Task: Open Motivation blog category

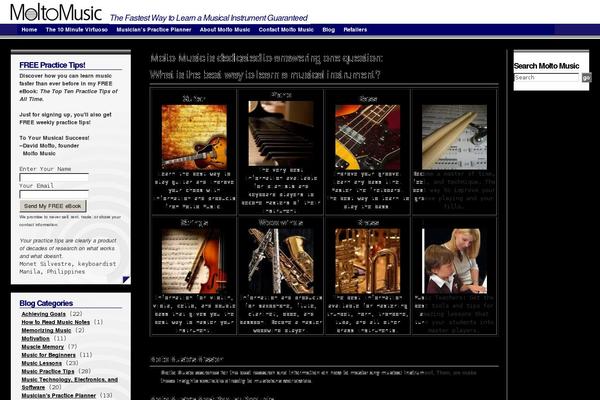Action: point(36,339)
